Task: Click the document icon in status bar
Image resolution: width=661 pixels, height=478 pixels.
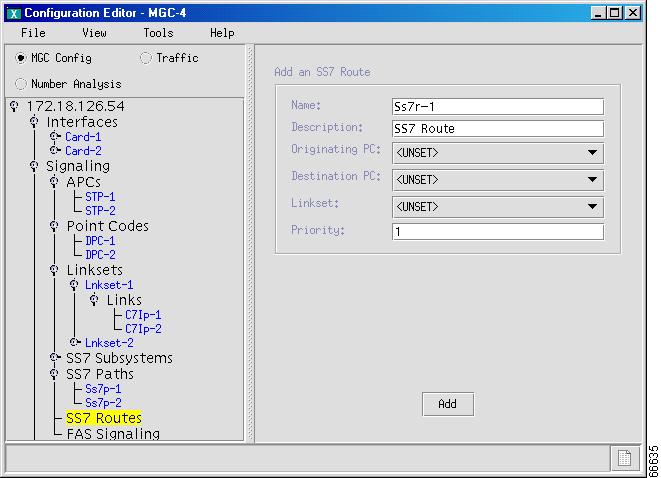Action: (624, 457)
